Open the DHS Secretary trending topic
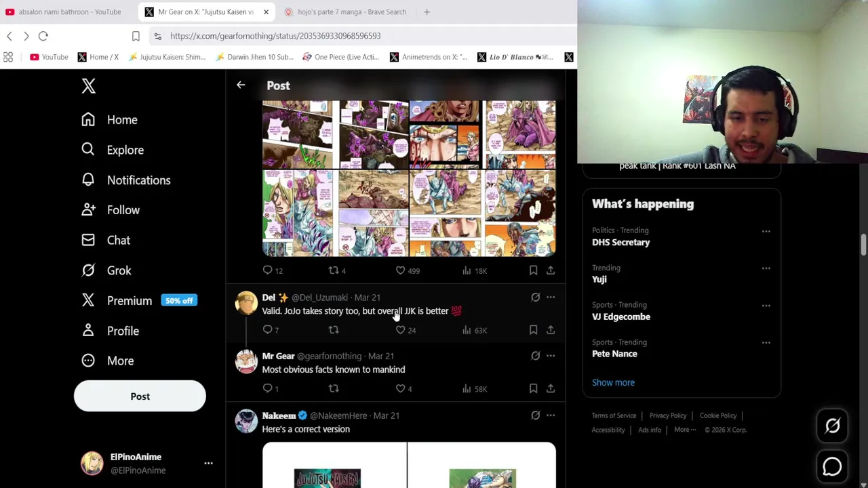 pyautogui.click(x=620, y=243)
